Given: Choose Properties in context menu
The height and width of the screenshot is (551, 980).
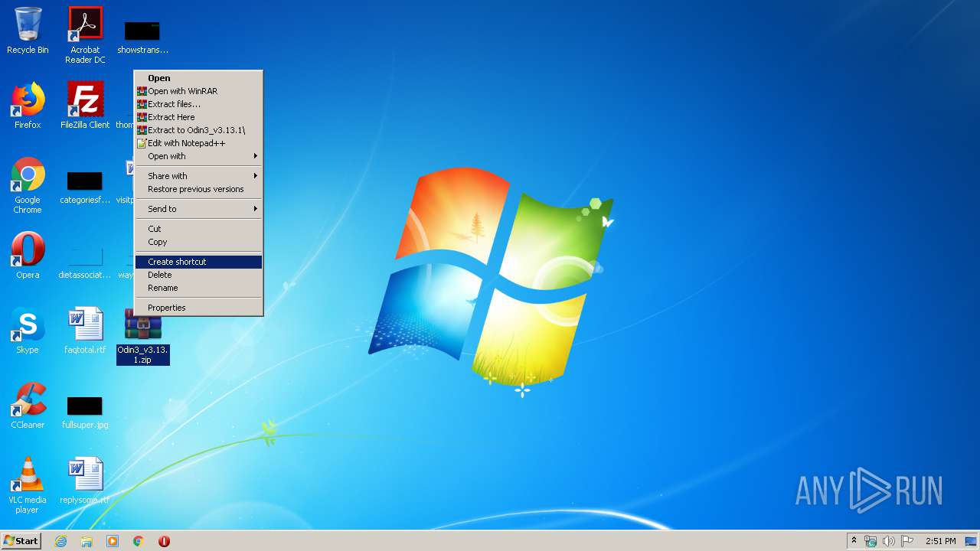Looking at the screenshot, I should [x=198, y=308].
